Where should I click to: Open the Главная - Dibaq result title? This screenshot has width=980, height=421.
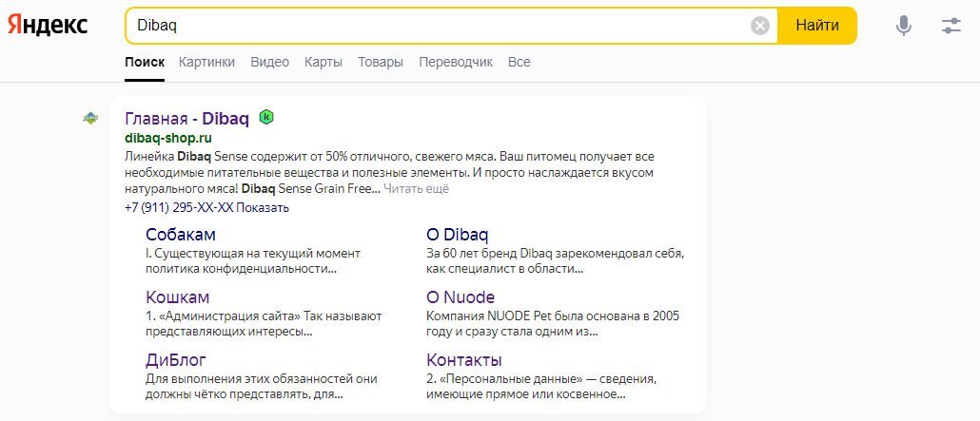(186, 118)
